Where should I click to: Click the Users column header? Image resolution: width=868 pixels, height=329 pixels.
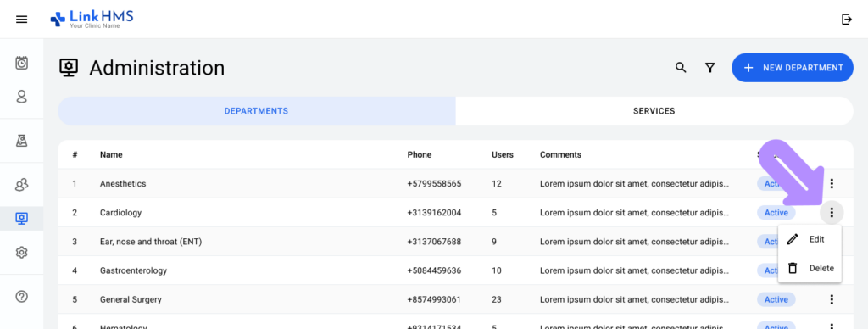click(x=503, y=154)
